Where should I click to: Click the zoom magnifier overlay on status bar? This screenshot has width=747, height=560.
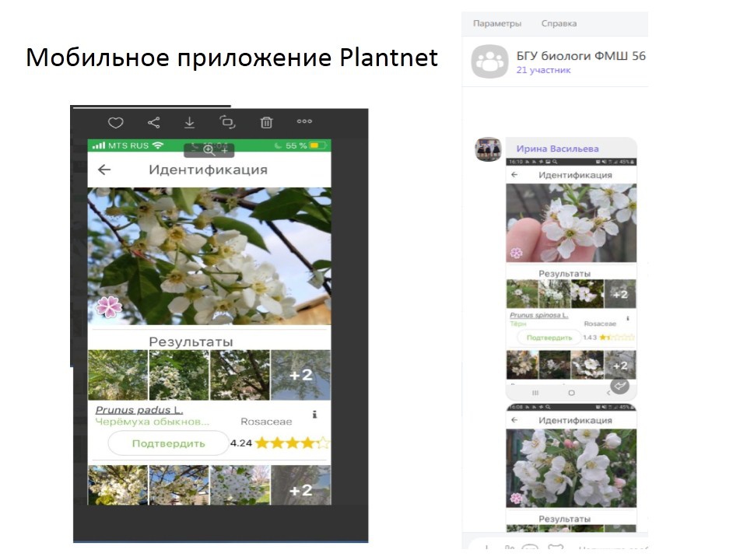(209, 150)
